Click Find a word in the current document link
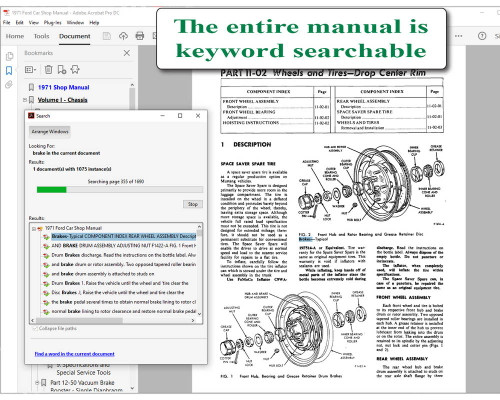The image size is (500, 400). [x=74, y=354]
